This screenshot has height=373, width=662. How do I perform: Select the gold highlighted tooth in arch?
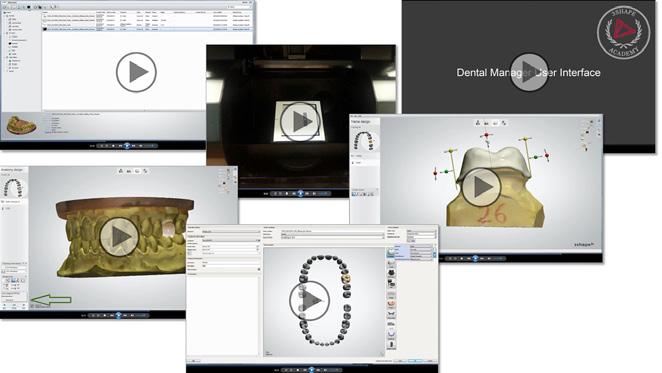point(346,278)
